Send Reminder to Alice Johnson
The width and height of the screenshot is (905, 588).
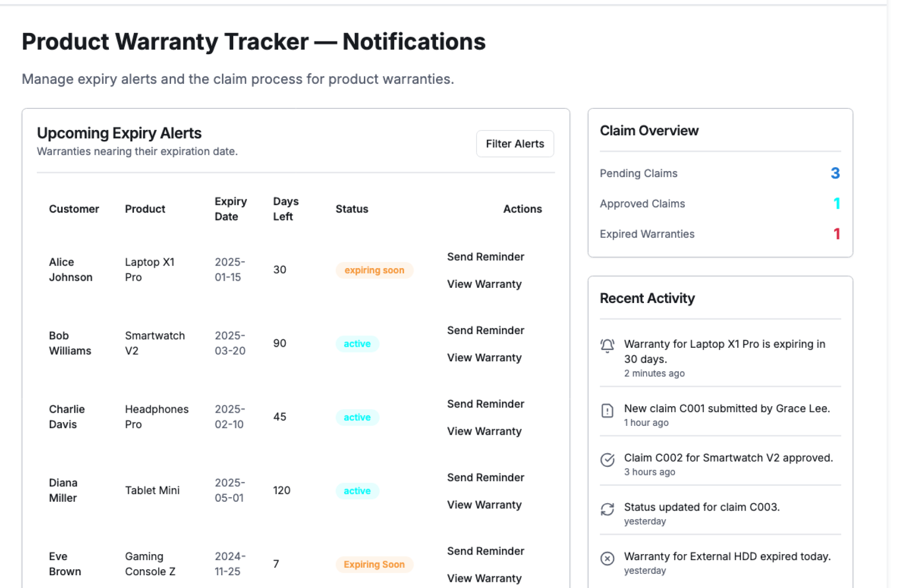click(x=485, y=257)
